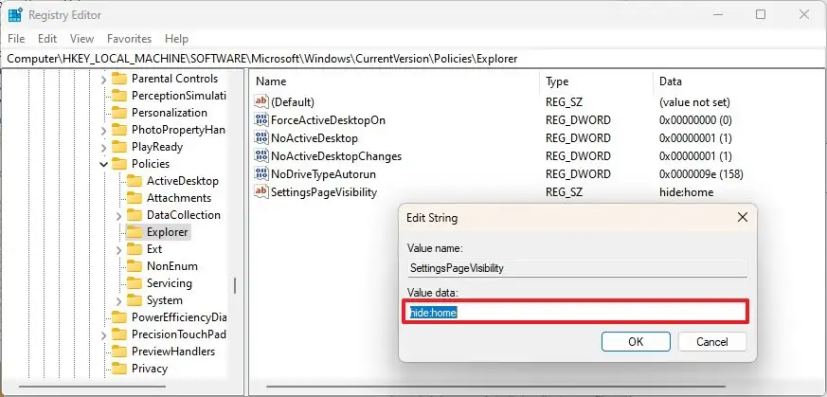Cancel the Edit String dialog
This screenshot has width=827, height=397.
pyautogui.click(x=712, y=342)
